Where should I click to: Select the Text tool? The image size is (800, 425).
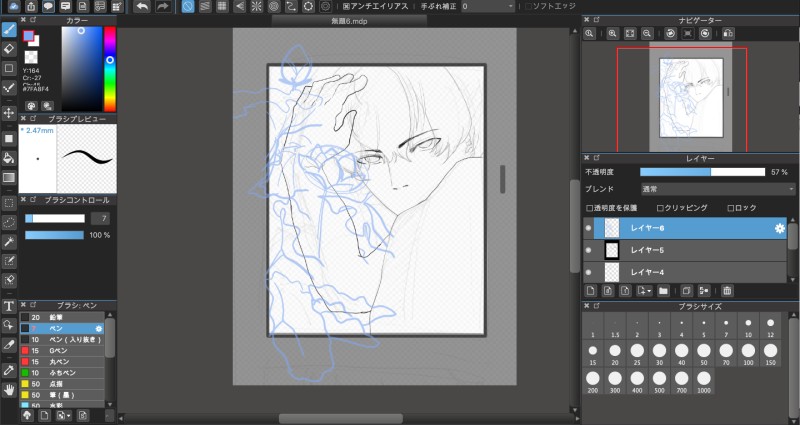(x=9, y=306)
